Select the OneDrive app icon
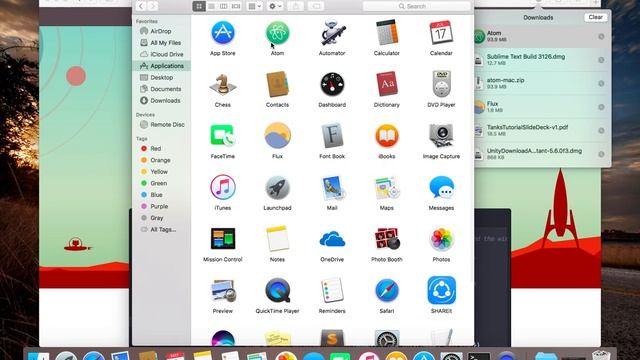Viewport: 640px width, 360px height. tap(332, 239)
